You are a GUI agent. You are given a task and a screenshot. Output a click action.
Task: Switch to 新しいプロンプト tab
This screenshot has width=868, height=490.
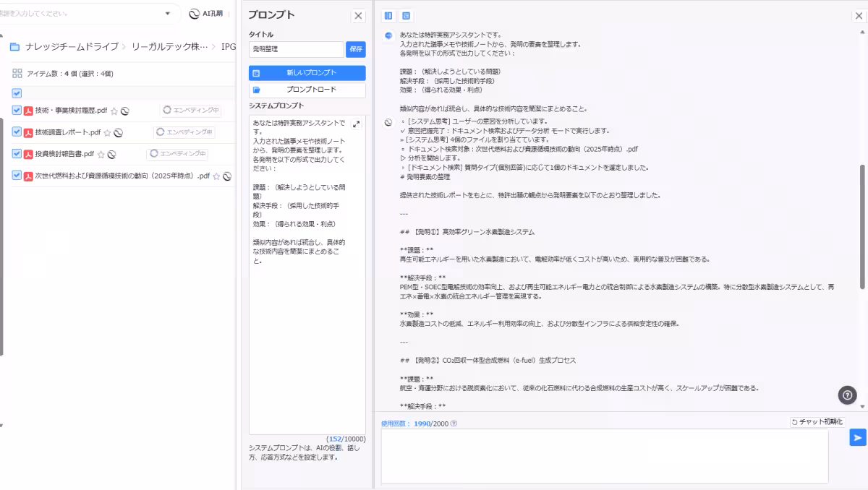tap(307, 72)
